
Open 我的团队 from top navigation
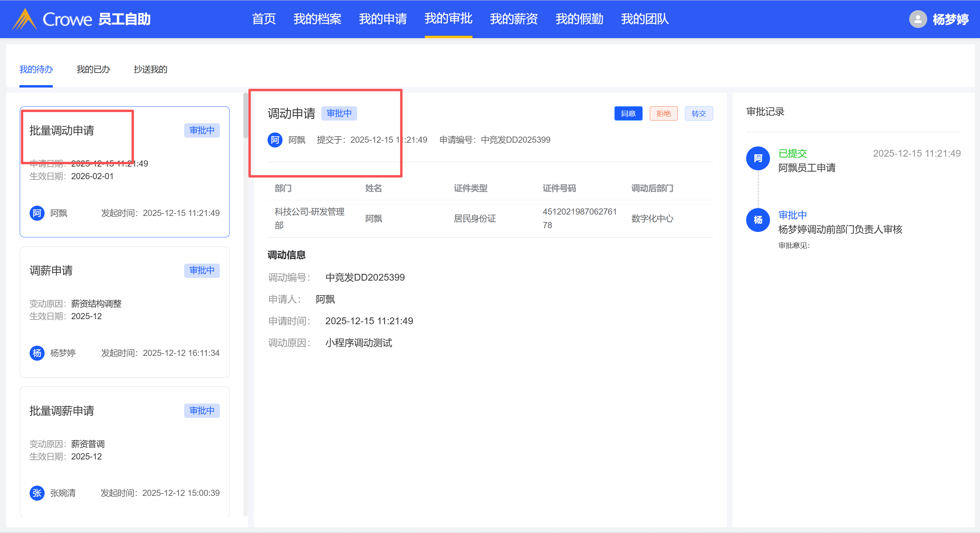pos(644,19)
